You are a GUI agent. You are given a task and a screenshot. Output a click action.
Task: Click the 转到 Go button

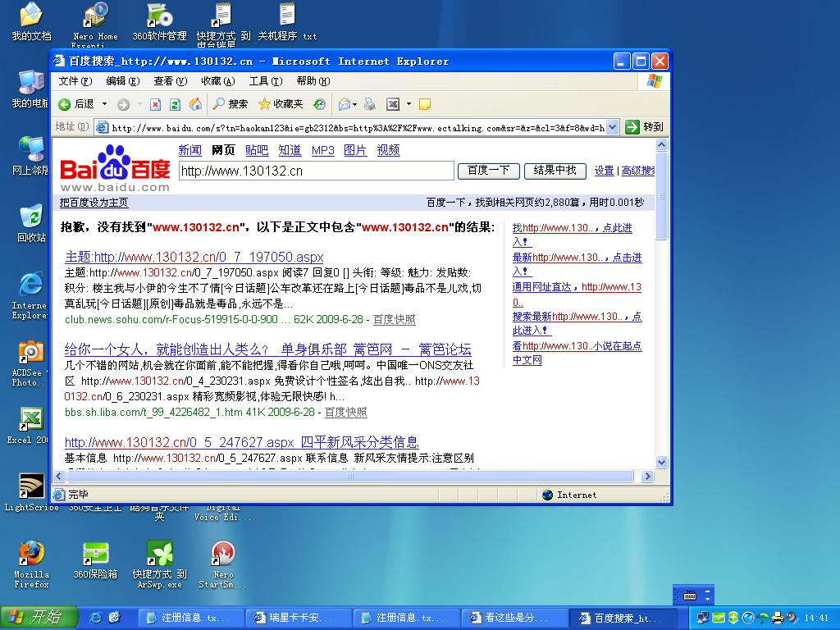(x=645, y=127)
